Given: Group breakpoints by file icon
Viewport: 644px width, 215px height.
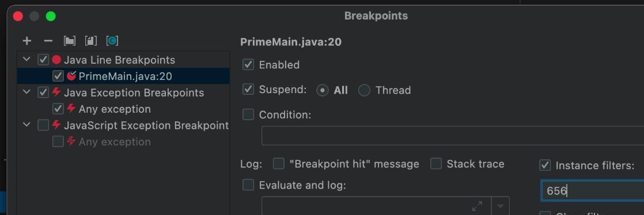Looking at the screenshot, I should click(x=91, y=41).
